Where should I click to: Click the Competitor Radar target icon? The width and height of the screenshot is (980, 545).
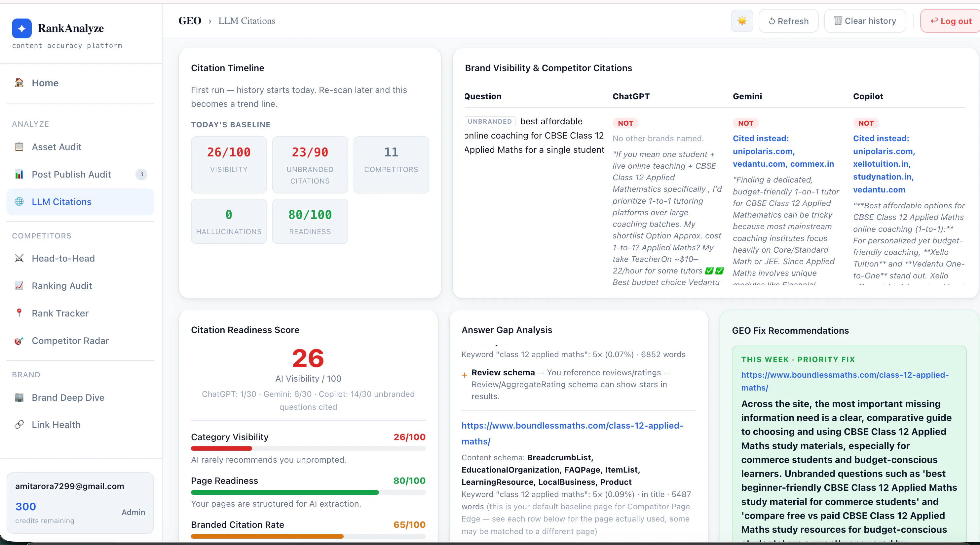[19, 341]
